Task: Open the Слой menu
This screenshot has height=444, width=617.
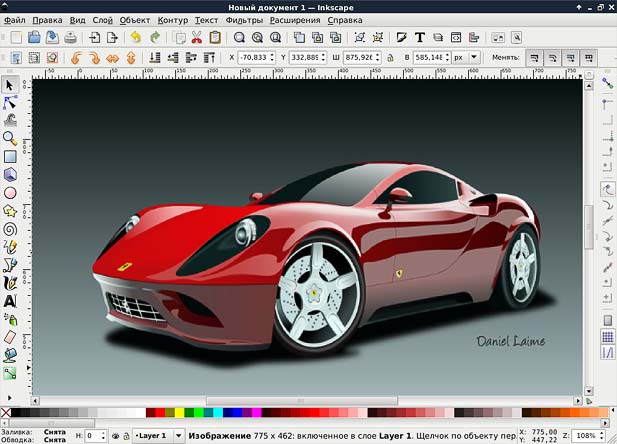Action: tap(103, 20)
